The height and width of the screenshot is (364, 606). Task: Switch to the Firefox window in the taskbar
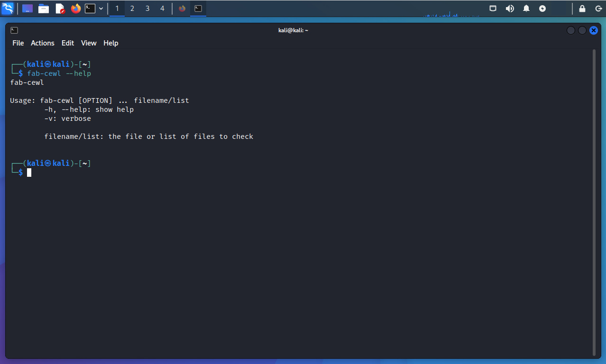[x=182, y=9]
